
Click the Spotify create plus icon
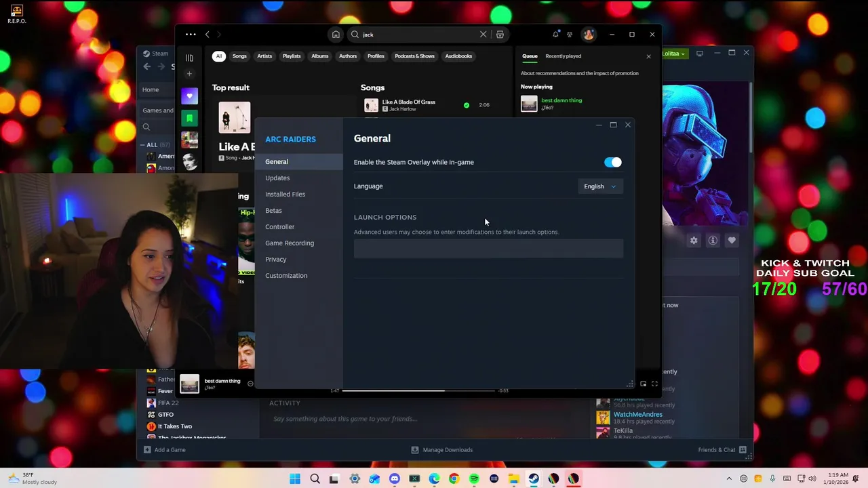[189, 74]
